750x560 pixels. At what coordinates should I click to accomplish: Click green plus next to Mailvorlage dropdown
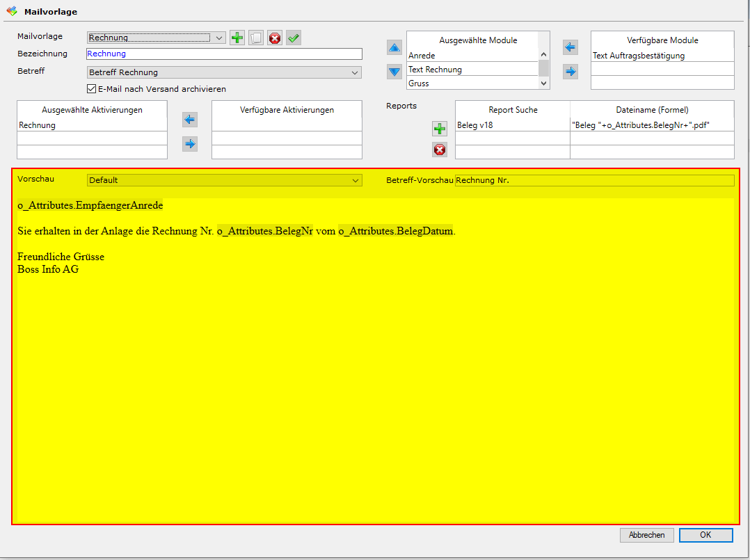point(237,38)
